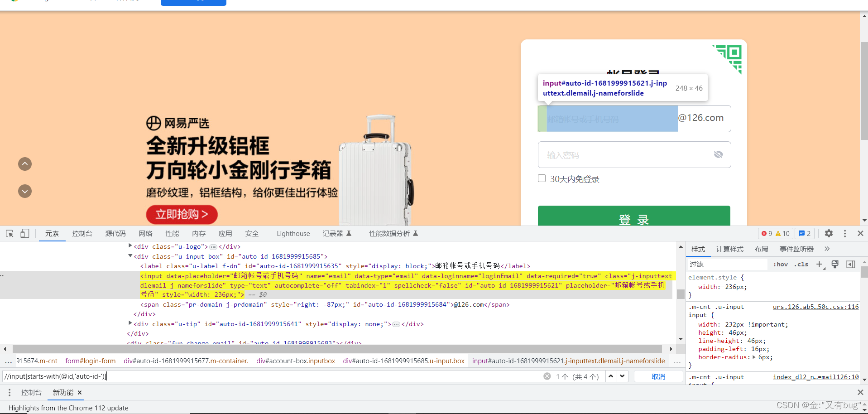Open the 记录器 tab
The width and height of the screenshot is (868, 414).
click(x=337, y=234)
